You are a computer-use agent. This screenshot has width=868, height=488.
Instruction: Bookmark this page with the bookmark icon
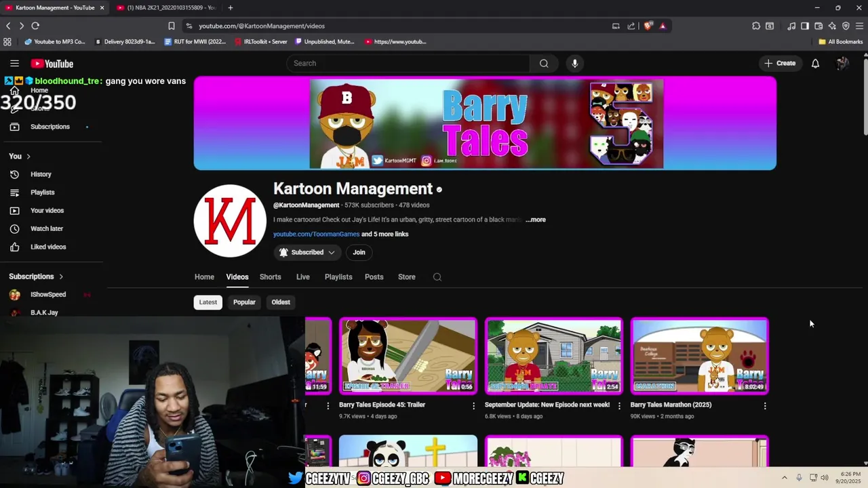(172, 26)
